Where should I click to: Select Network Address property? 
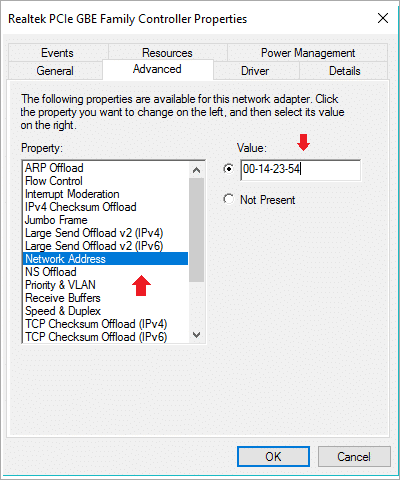point(105,259)
